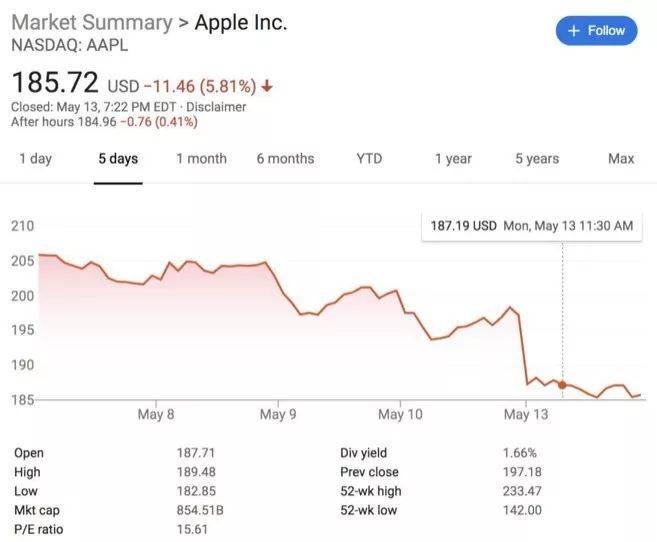This screenshot has height=542, width=657.
Task: Click the blue Follow button
Action: 596,31
